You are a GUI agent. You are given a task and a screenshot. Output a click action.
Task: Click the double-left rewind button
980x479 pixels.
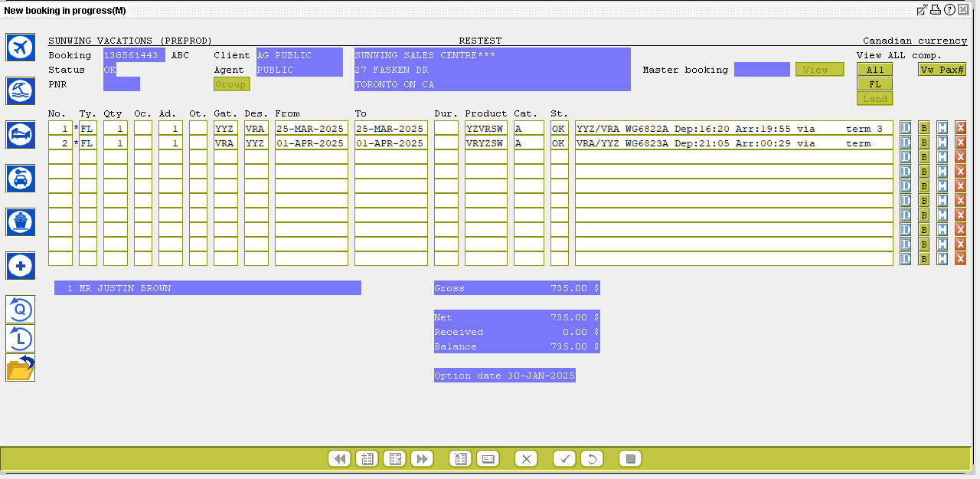point(339,459)
